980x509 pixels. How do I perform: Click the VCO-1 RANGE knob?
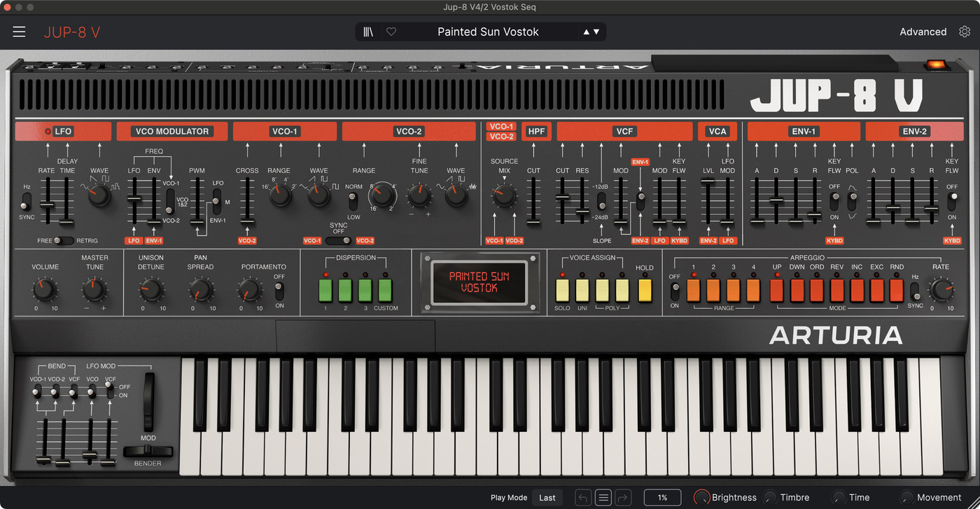click(x=281, y=195)
